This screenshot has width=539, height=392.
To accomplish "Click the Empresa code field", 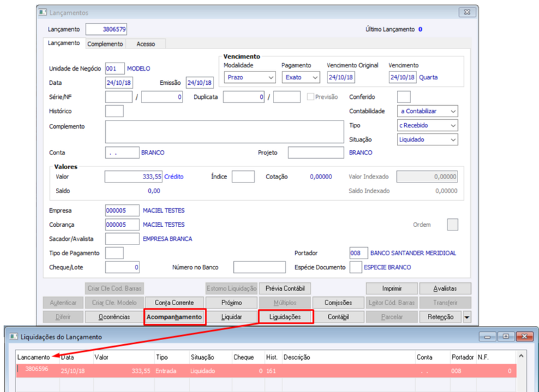I will click(x=122, y=211).
